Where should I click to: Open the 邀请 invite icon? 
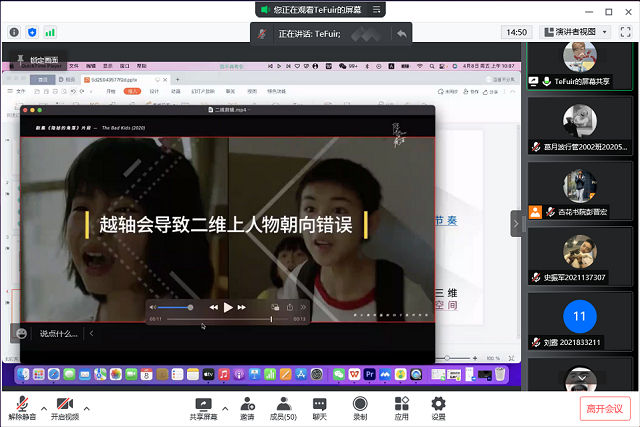[247, 408]
